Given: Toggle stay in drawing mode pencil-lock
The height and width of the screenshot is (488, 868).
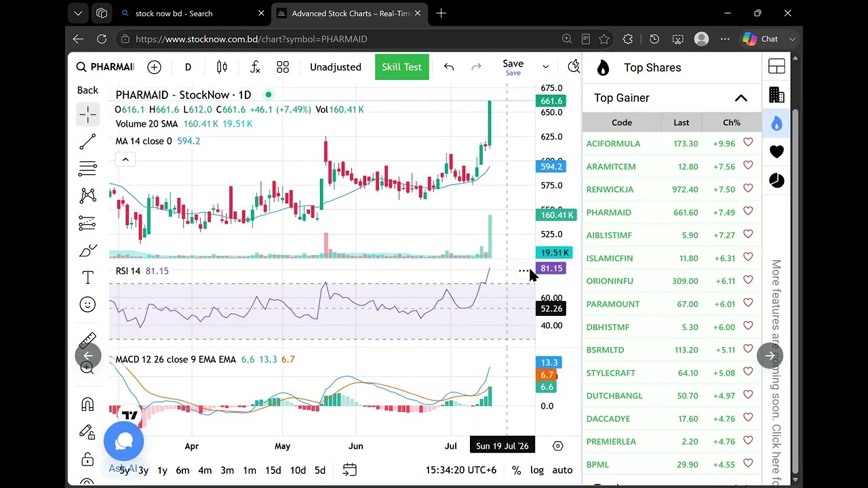Looking at the screenshot, I should [x=87, y=432].
